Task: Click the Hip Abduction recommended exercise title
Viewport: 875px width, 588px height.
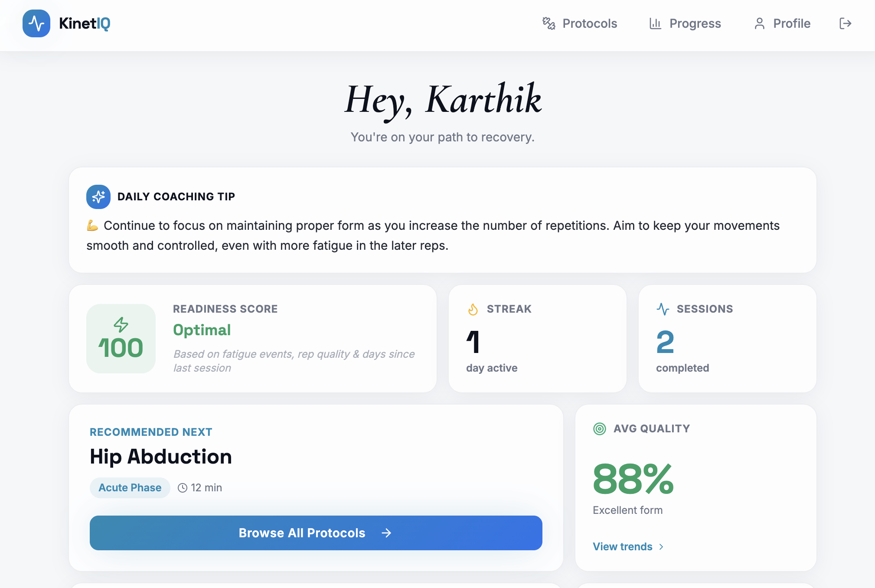Action: pos(161,457)
